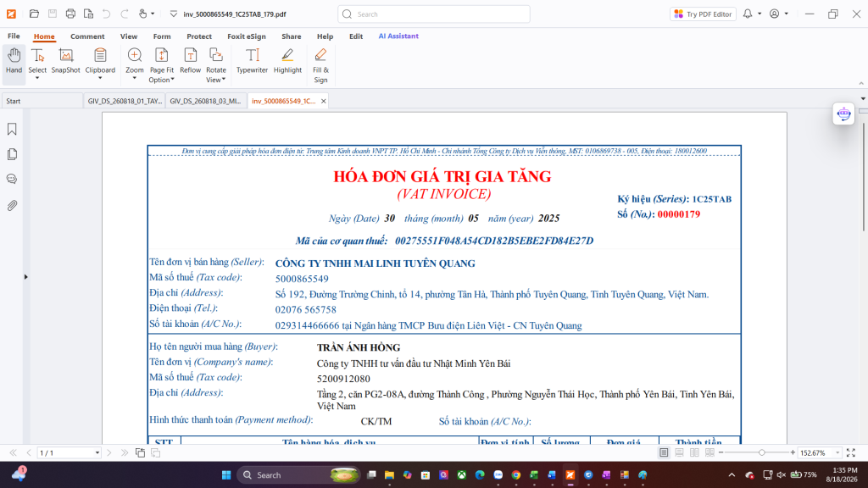The height and width of the screenshot is (488, 868).
Task: Jump to first page arrow
Action: click(14, 452)
